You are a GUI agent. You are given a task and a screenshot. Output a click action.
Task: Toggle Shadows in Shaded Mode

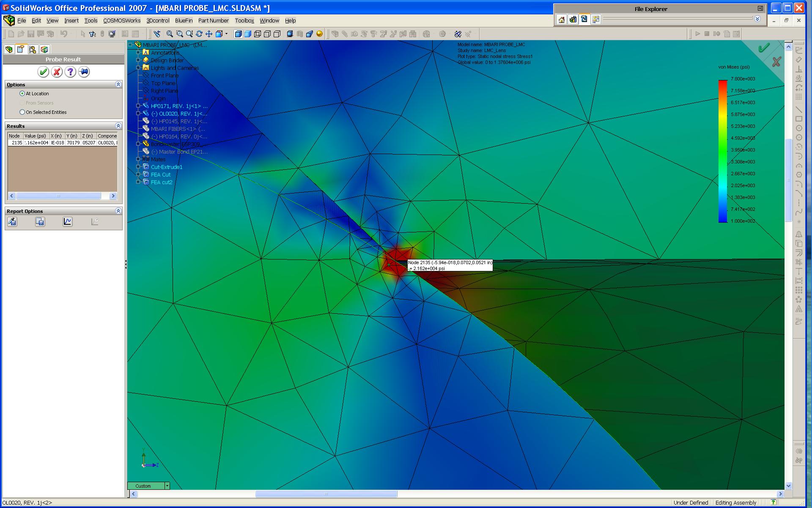(290, 34)
